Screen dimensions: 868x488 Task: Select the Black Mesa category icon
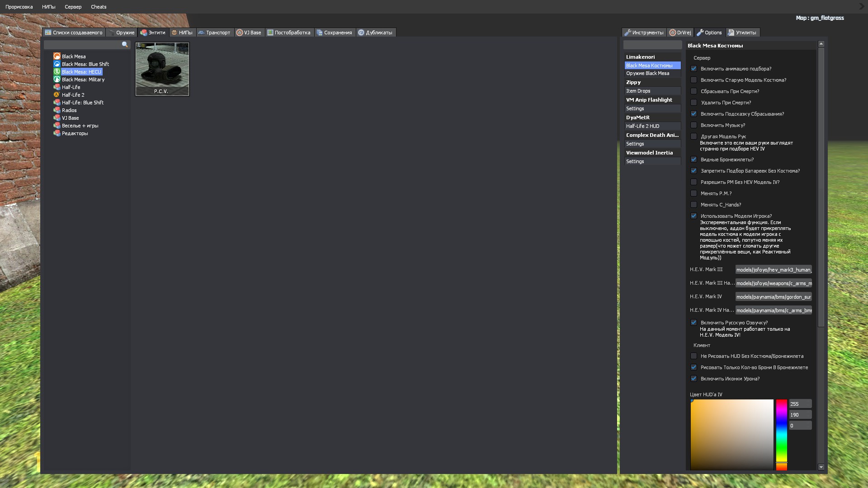click(x=57, y=56)
